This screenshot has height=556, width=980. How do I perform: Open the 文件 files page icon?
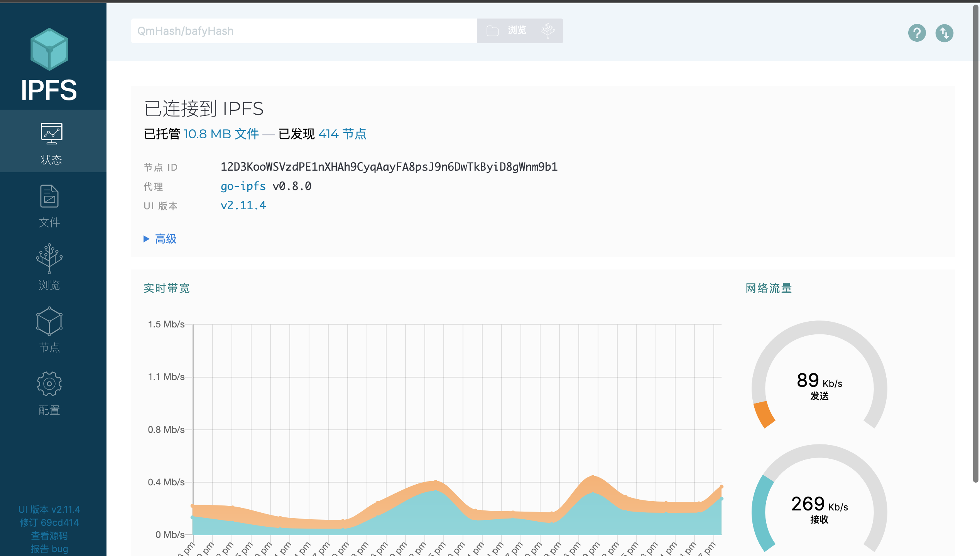click(x=49, y=196)
